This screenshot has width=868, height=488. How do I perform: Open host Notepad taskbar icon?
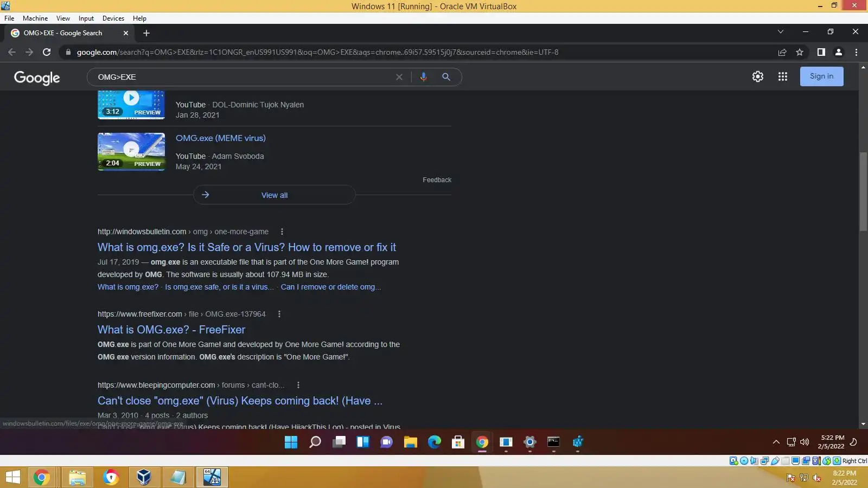(x=178, y=478)
